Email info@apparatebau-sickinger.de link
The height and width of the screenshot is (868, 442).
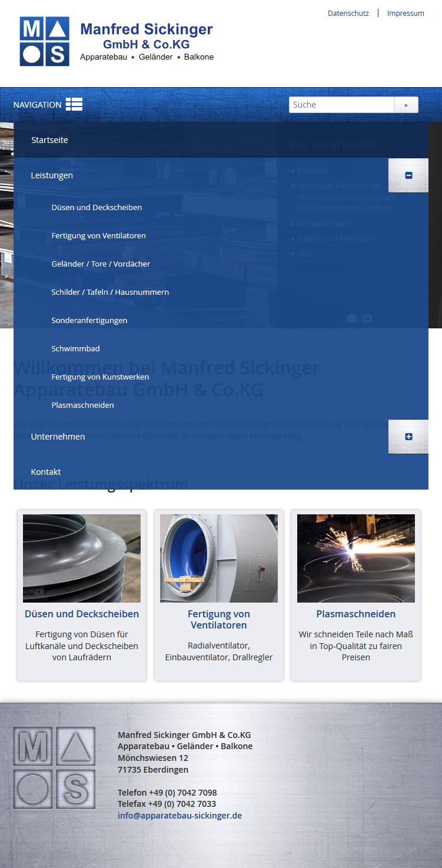coord(180,816)
